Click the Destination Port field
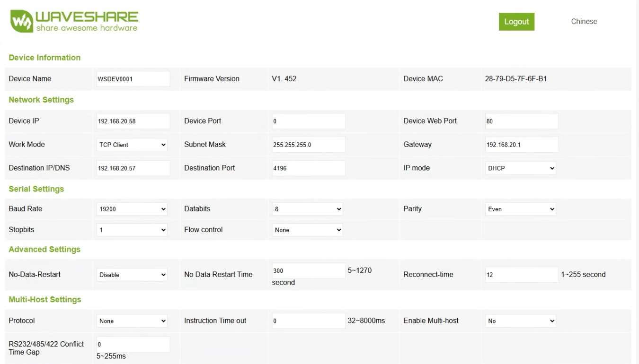This screenshot has width=639, height=364. tap(308, 168)
